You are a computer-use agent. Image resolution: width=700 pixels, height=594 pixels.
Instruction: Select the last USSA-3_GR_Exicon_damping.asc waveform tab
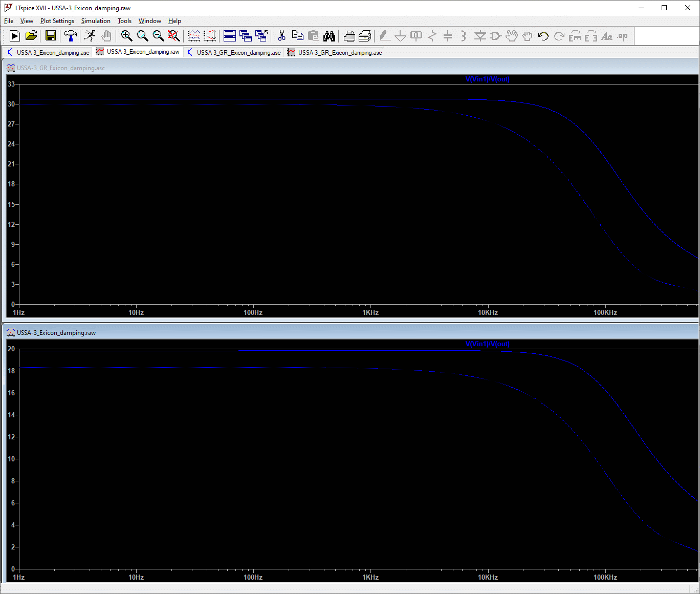click(335, 52)
